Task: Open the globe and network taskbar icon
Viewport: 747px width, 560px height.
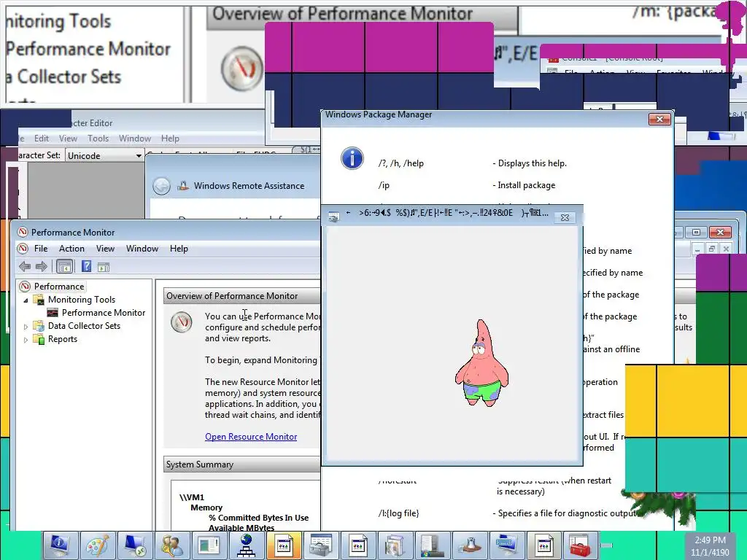Action: coord(247,545)
